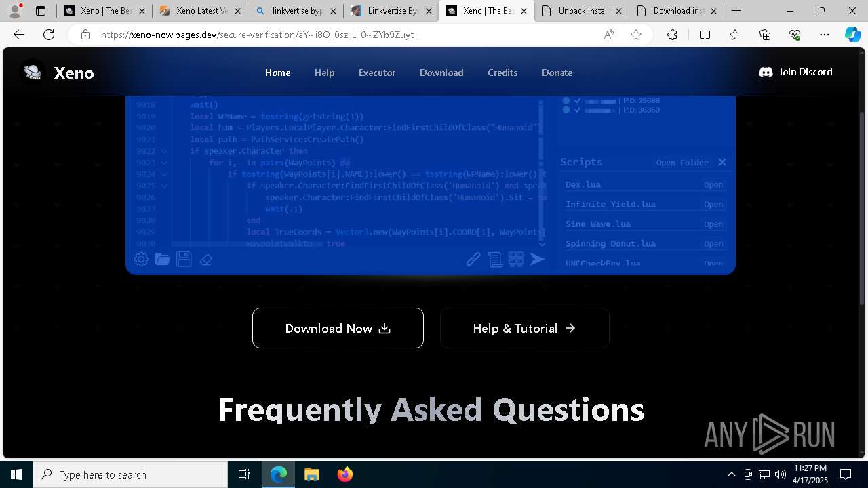The width and height of the screenshot is (868, 488).
Task: Click the Xeno UFO logo icon
Action: coord(33,73)
